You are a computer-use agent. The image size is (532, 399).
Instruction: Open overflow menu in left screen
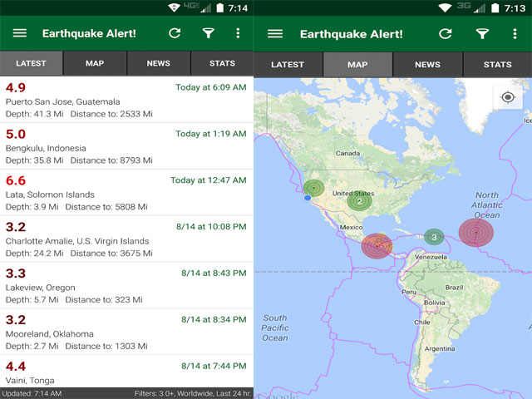238,33
